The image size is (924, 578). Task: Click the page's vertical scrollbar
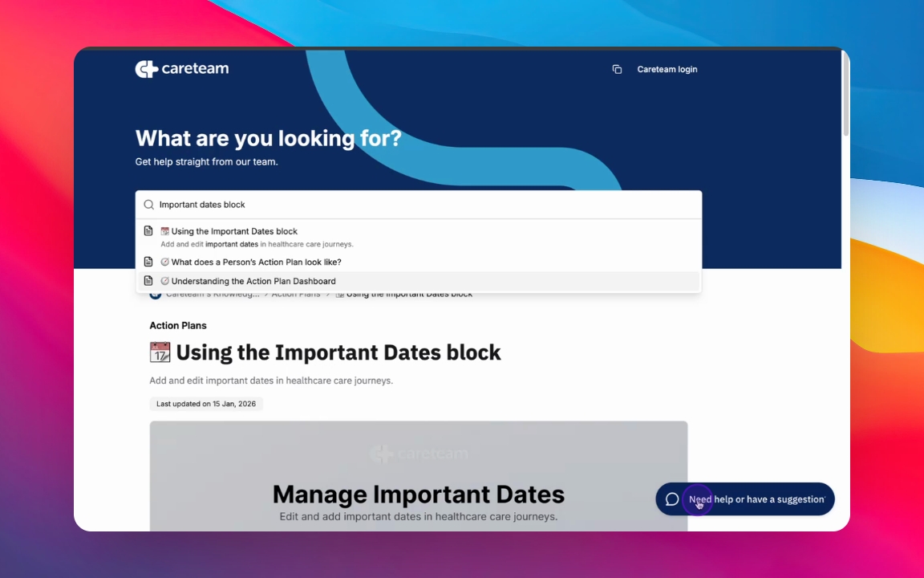pos(845,95)
